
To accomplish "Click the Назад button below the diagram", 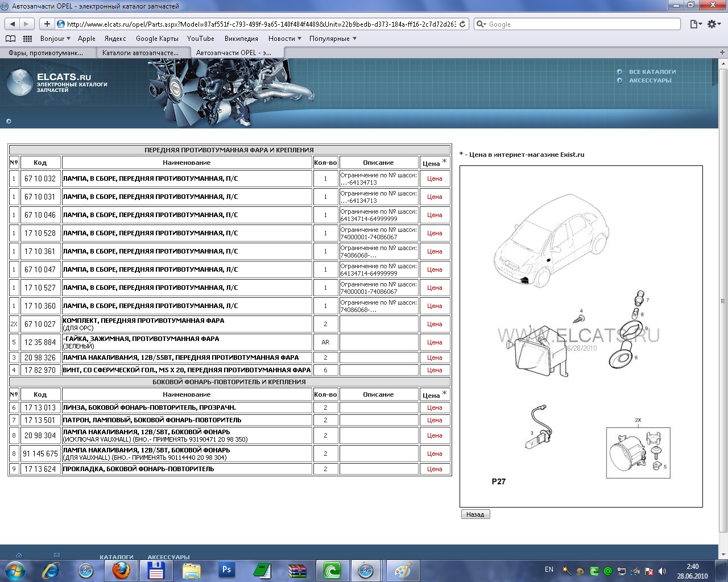I will (x=475, y=514).
